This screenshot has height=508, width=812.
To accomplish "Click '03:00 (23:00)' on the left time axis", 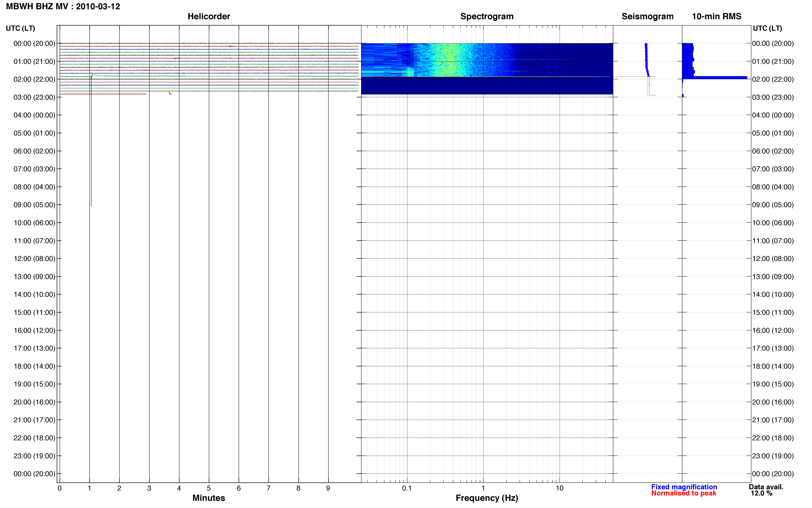I will click(34, 97).
